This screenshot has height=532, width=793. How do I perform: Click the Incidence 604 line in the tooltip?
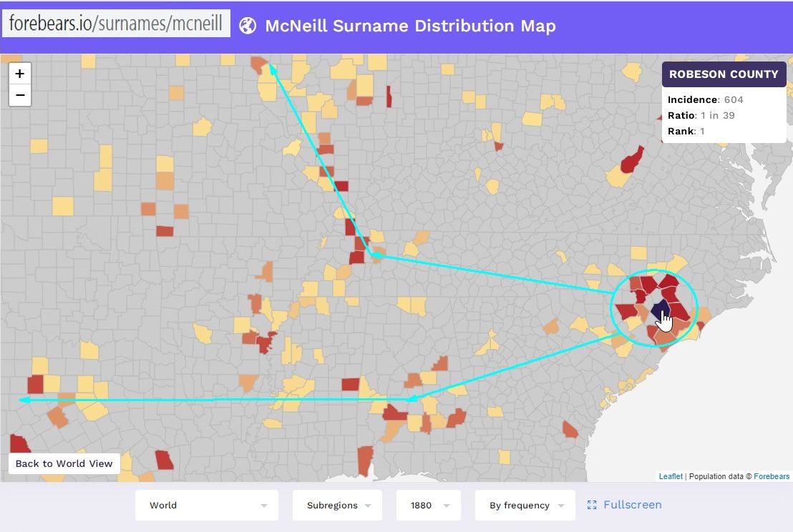(705, 100)
